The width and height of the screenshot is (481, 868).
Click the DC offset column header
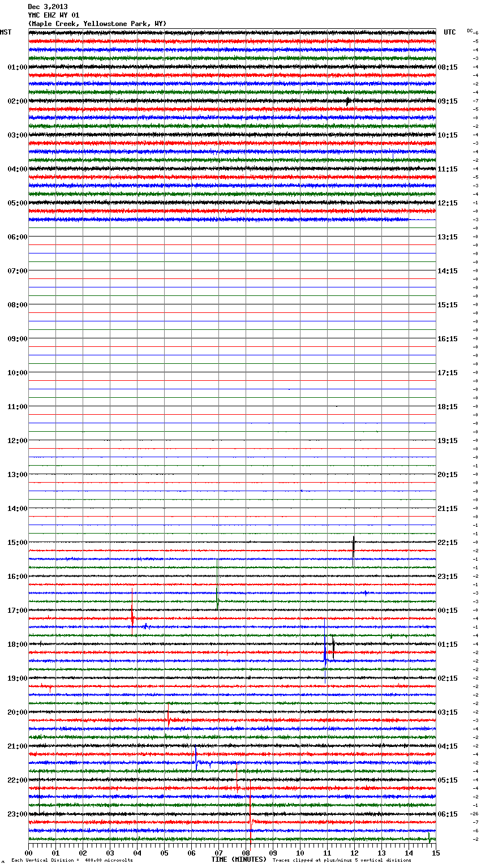(x=470, y=31)
